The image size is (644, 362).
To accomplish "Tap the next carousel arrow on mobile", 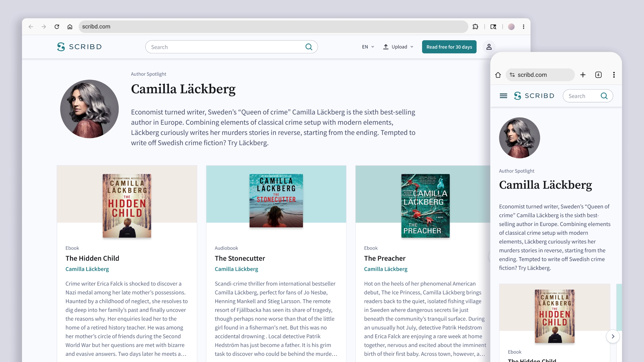I will pyautogui.click(x=613, y=336).
